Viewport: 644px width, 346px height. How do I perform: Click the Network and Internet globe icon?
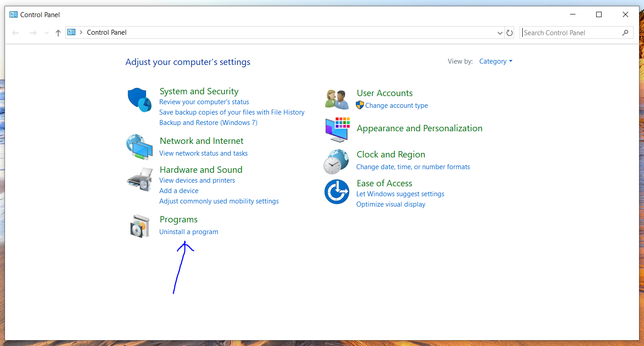139,147
